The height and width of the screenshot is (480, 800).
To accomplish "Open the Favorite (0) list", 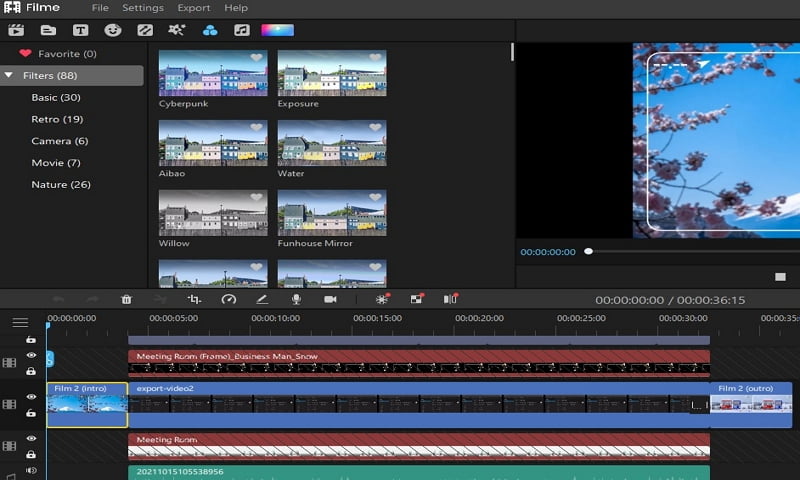I will tap(67, 54).
